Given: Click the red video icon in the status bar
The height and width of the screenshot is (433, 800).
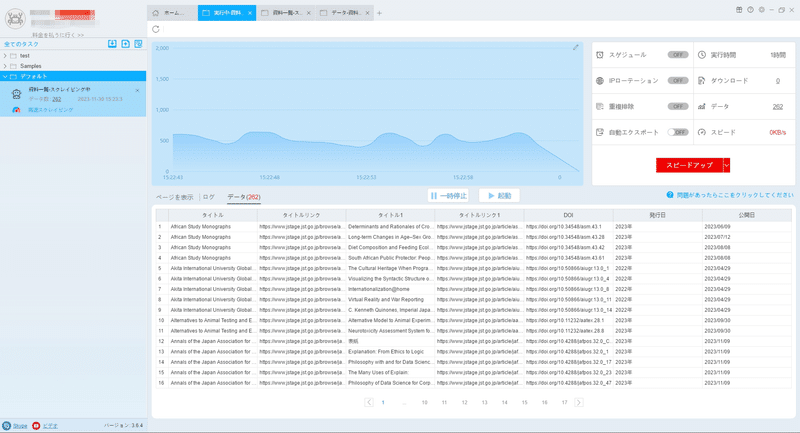Looking at the screenshot, I should click(36, 425).
